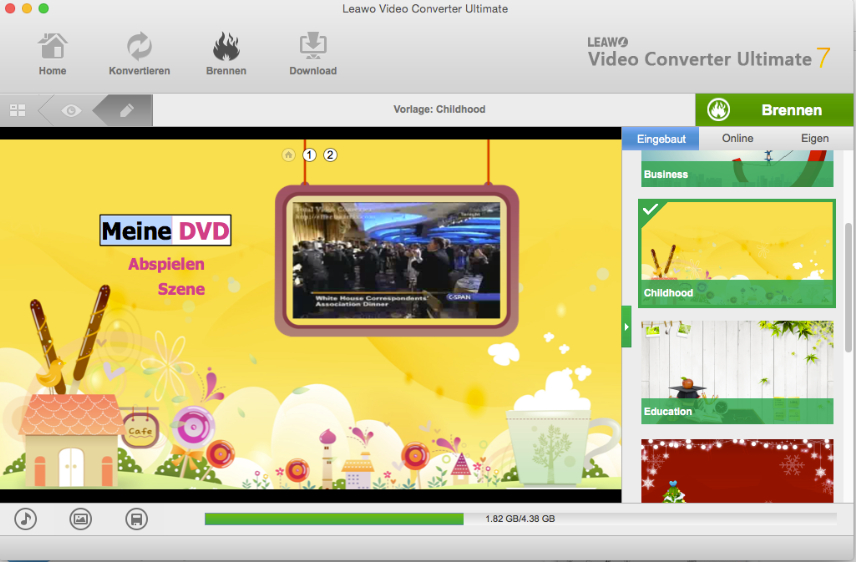Open the Konvertieren section
Image resolution: width=856 pixels, height=562 pixels.
click(x=139, y=54)
